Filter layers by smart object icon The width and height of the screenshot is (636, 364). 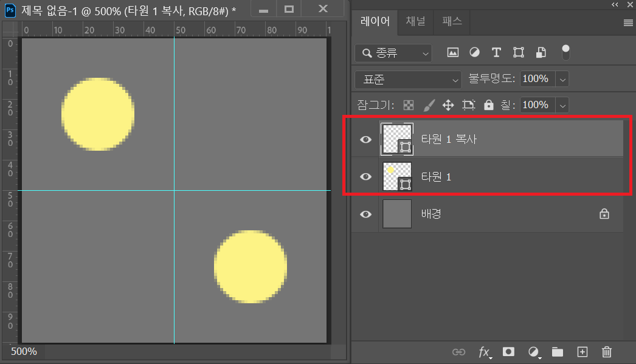click(541, 52)
